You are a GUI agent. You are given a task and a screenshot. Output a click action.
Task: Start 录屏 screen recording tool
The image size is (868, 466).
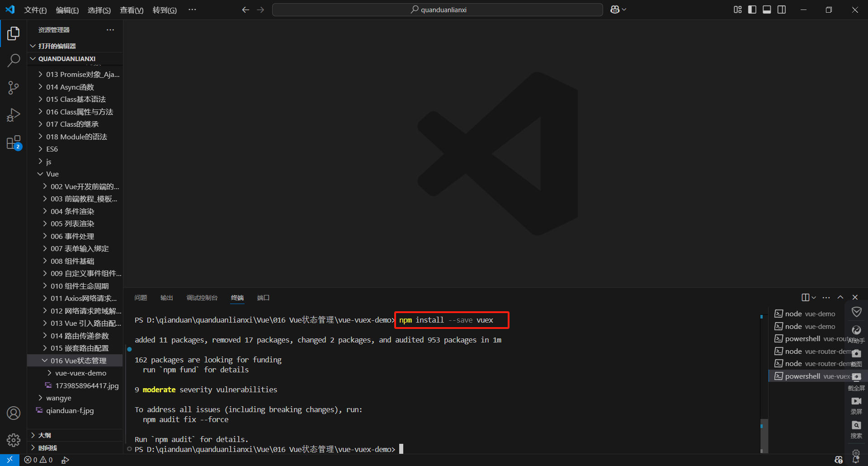(x=856, y=405)
